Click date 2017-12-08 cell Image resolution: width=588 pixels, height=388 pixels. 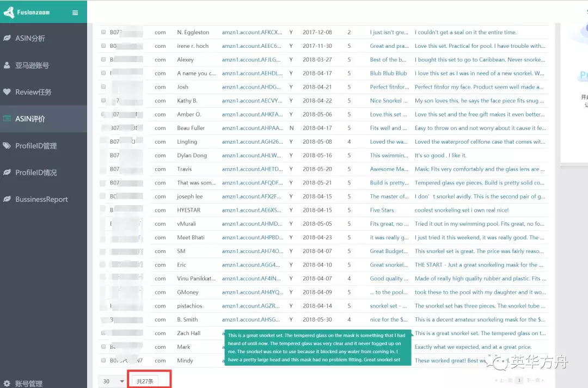tap(317, 32)
